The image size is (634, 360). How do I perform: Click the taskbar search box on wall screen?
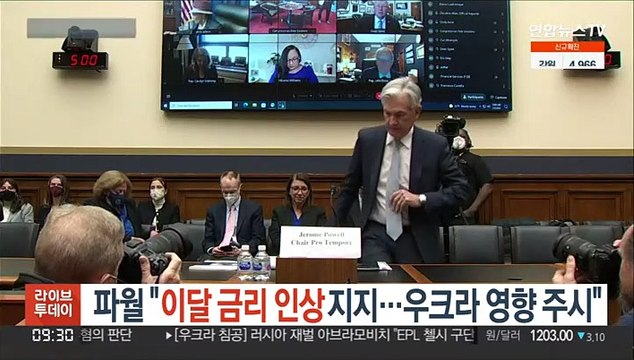[x=201, y=106]
